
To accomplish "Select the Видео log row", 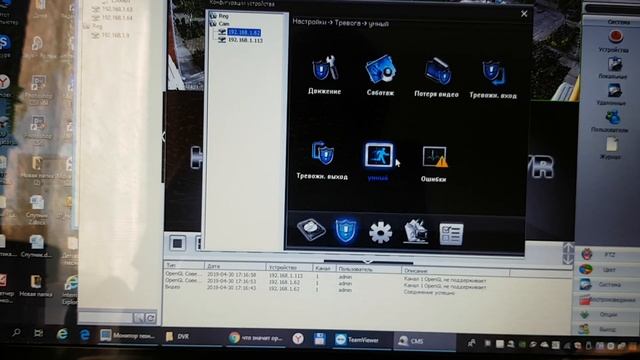I will [x=327, y=289].
